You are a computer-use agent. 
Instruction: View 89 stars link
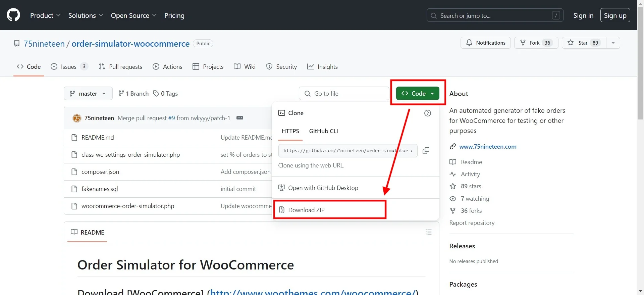pos(466,186)
